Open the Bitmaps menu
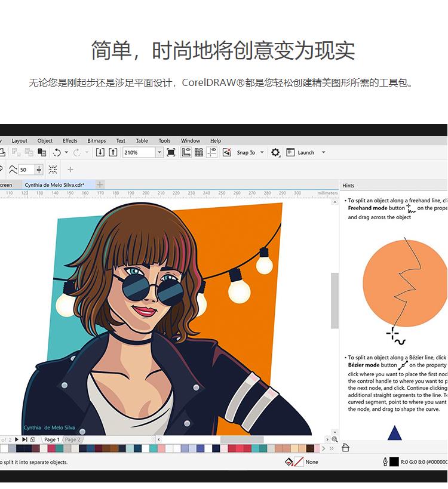This screenshot has height=489, width=448. coord(96,141)
